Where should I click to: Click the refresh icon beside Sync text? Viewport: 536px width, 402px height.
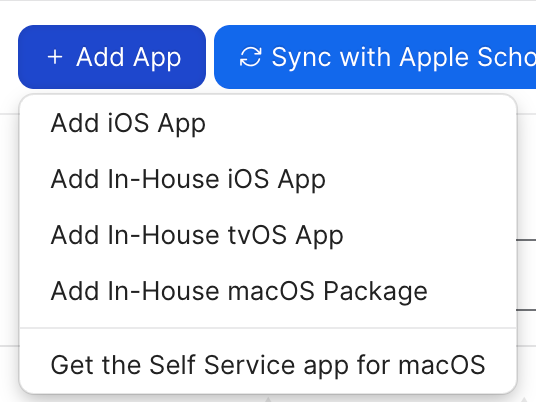251,57
